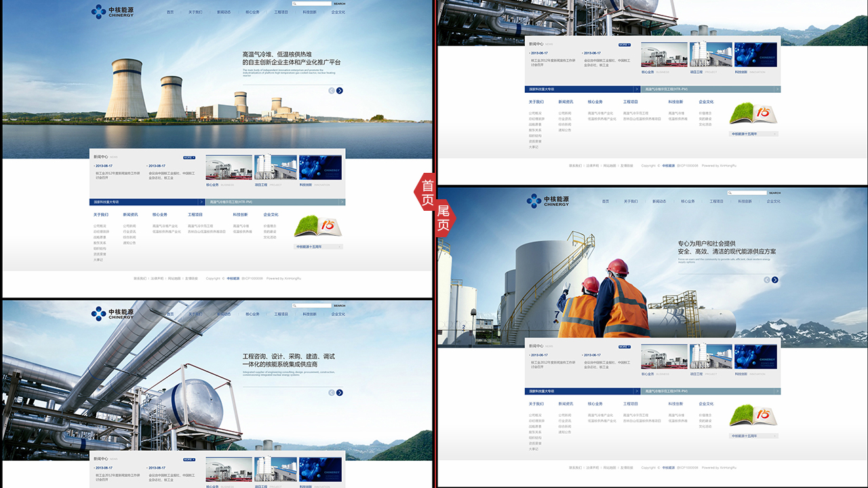The height and width of the screenshot is (488, 868).
Task: Click the CHINERGY logo on the workers page
Action: (x=547, y=201)
